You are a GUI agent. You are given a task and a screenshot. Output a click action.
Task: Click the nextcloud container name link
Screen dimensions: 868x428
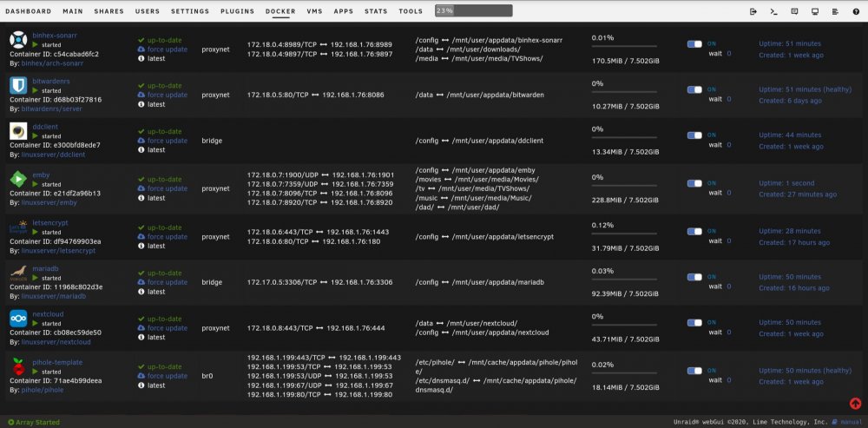pyautogui.click(x=48, y=314)
